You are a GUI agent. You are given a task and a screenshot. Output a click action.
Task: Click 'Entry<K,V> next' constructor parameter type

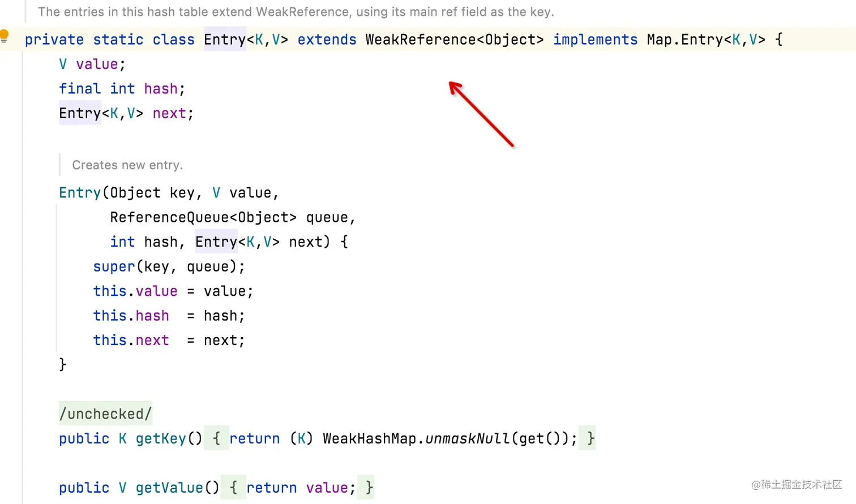click(237, 242)
